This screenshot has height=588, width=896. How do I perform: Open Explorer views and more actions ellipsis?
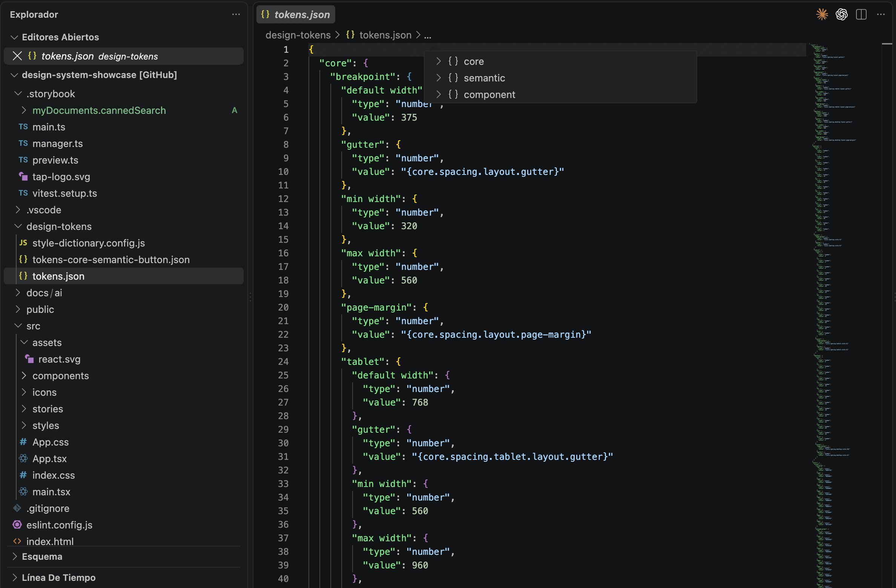236,14
